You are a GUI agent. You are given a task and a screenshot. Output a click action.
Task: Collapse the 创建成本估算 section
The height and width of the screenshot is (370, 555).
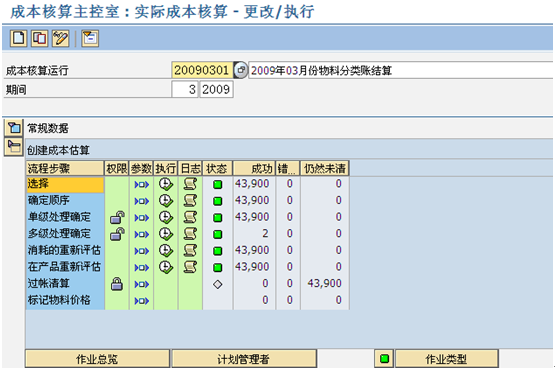click(14, 147)
